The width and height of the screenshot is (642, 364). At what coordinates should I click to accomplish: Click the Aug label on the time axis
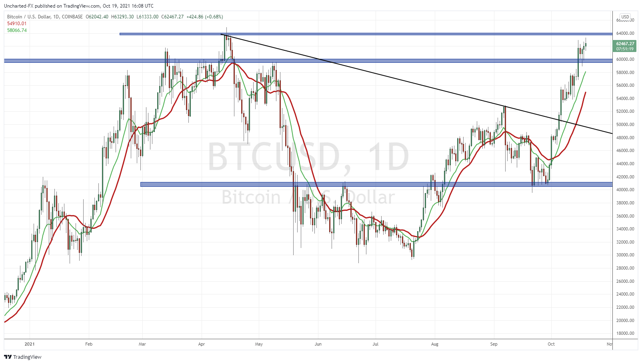[x=435, y=344]
